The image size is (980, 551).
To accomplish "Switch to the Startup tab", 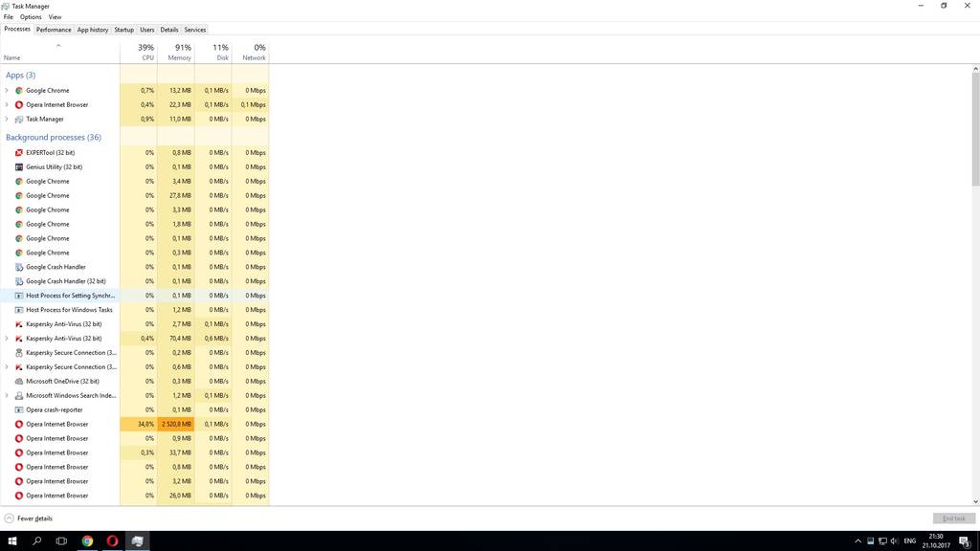I will [123, 30].
